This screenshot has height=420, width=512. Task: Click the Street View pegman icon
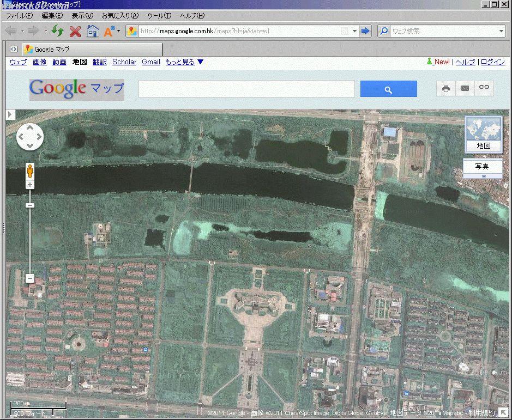coord(30,171)
